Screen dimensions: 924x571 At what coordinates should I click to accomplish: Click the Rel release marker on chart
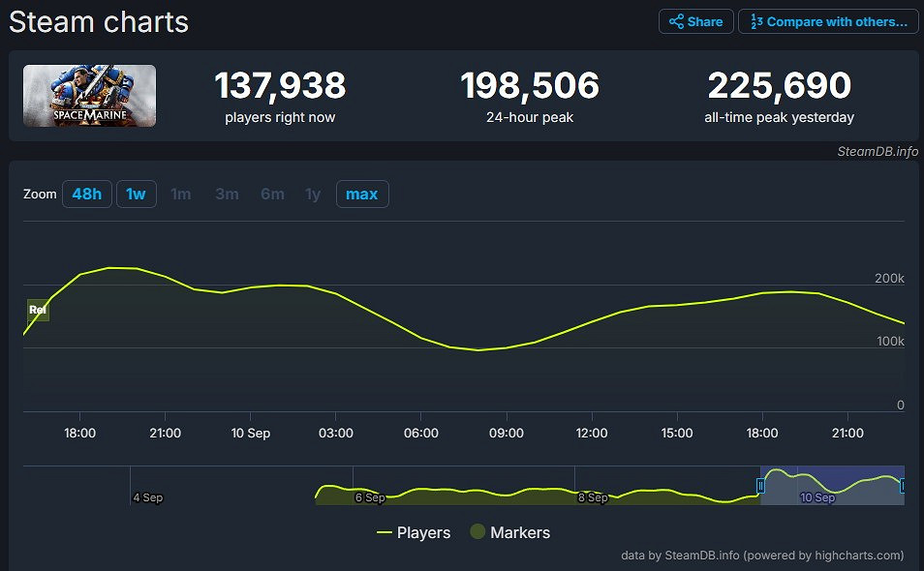(38, 310)
